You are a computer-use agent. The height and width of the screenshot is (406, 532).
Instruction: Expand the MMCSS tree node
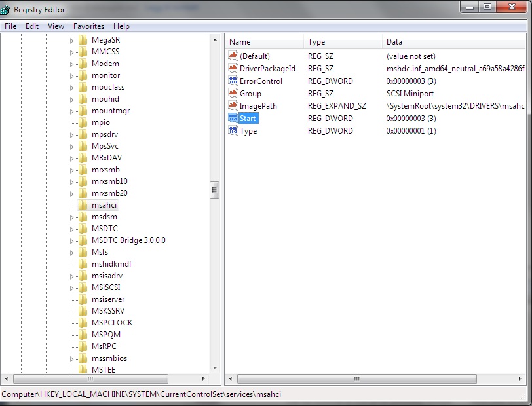(71, 52)
